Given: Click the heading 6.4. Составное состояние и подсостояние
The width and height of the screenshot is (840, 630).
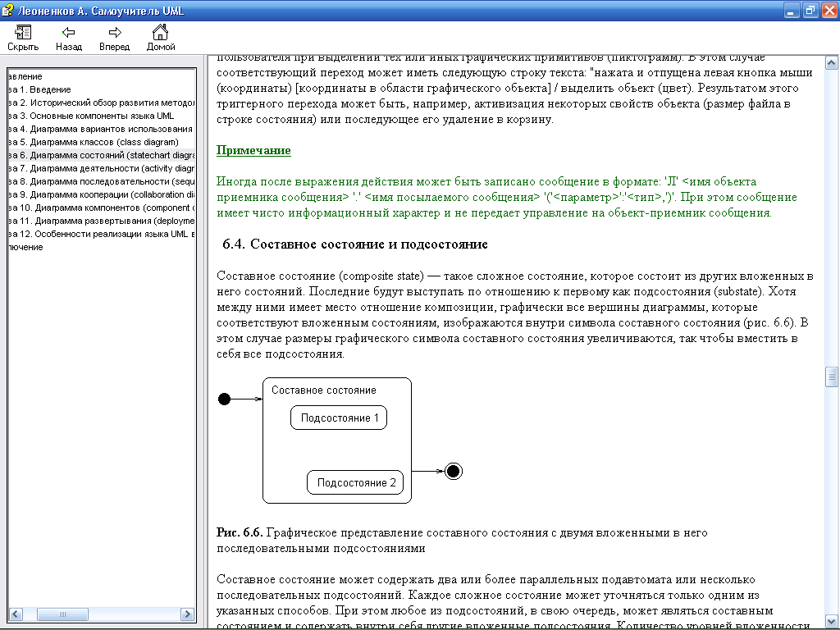Looking at the screenshot, I should click(x=355, y=244).
